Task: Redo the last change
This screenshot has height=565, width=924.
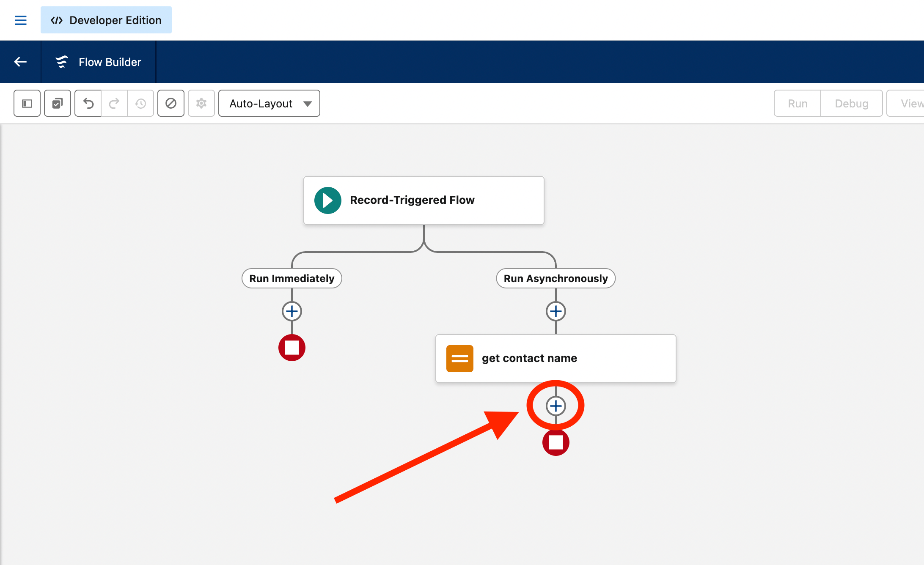Action: click(x=114, y=103)
